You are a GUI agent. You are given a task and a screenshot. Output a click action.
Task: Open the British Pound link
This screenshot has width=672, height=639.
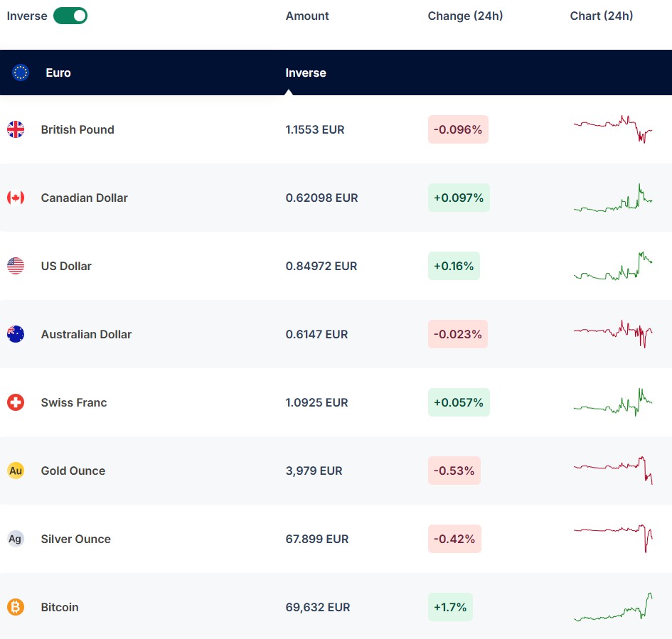[78, 129]
